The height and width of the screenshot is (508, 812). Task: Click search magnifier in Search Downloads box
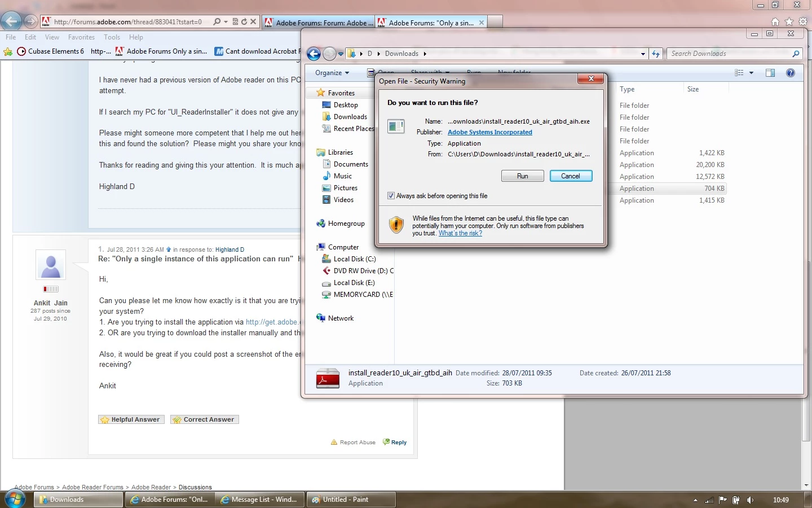[x=796, y=54]
